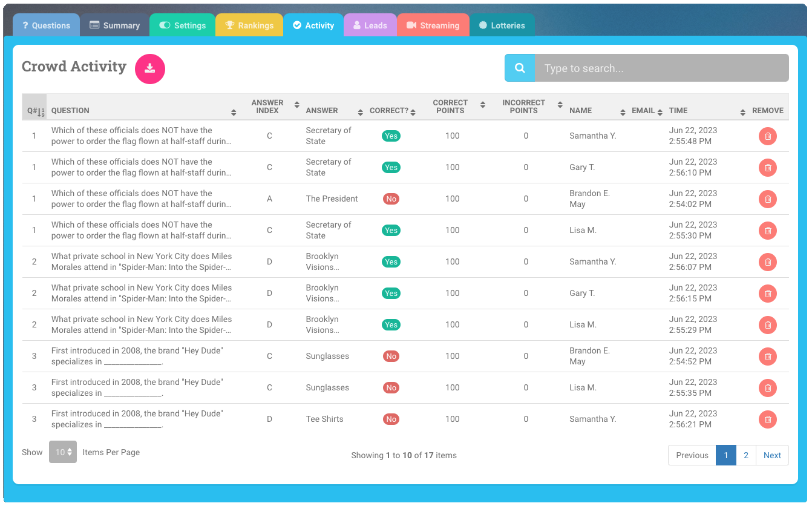Viewport: 812px width, 506px height.
Task: Click Showing 1 to 10 of 17 items
Action: pyautogui.click(x=404, y=455)
